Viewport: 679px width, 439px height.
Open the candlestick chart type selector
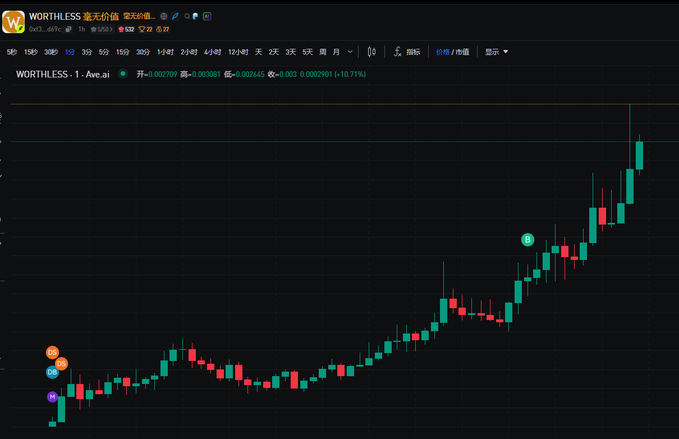point(372,52)
